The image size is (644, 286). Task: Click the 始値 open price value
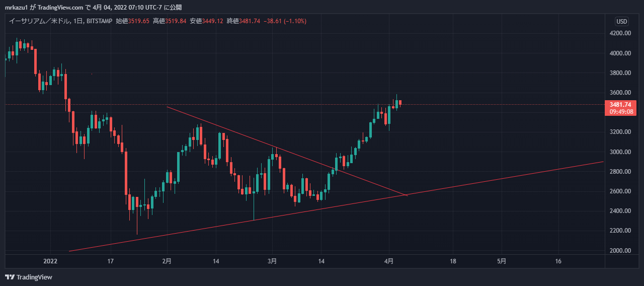(139, 21)
